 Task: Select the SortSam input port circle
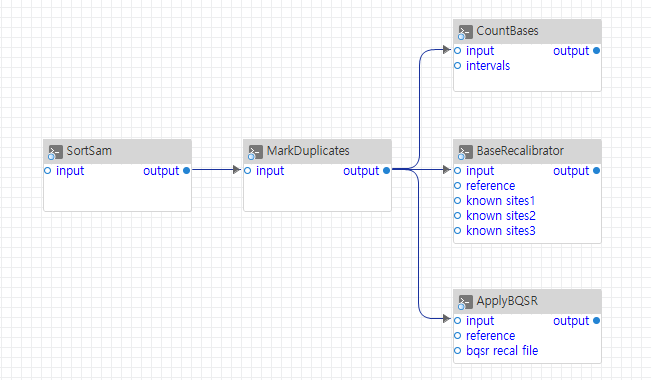(47, 170)
